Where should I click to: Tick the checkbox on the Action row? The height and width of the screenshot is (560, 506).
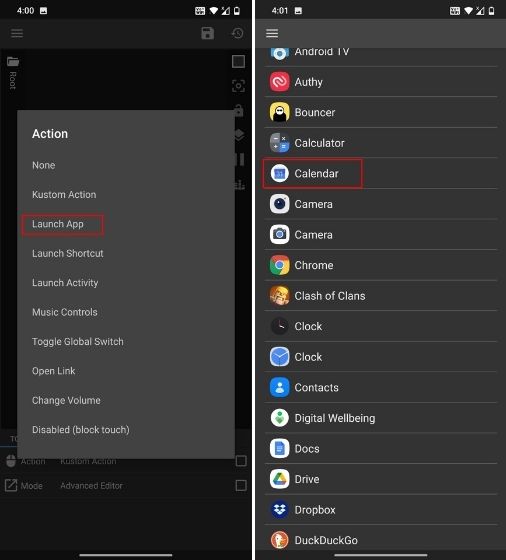click(241, 461)
